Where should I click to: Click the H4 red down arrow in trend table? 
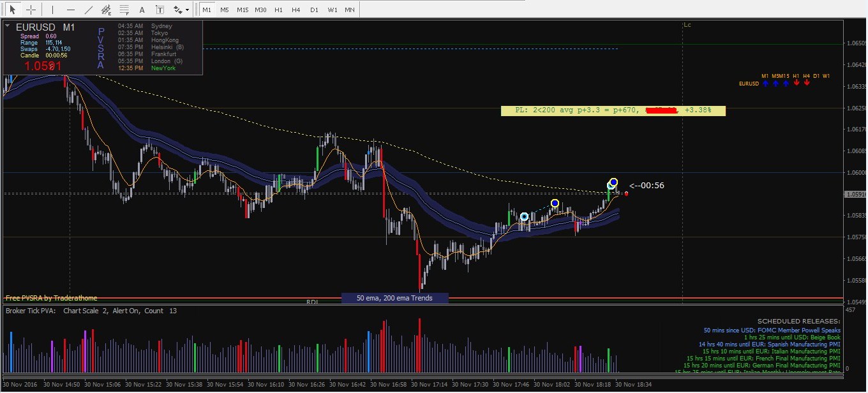click(x=807, y=84)
